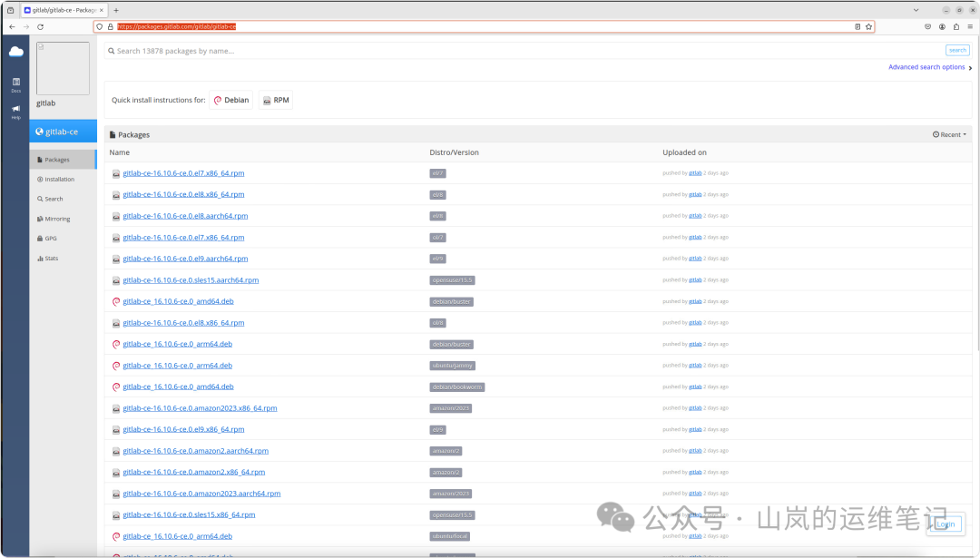Viewport: 980px width, 558px height.
Task: Download gitlab-ce_16.10.6-ce.0_amd64.deb package
Action: 177,300
